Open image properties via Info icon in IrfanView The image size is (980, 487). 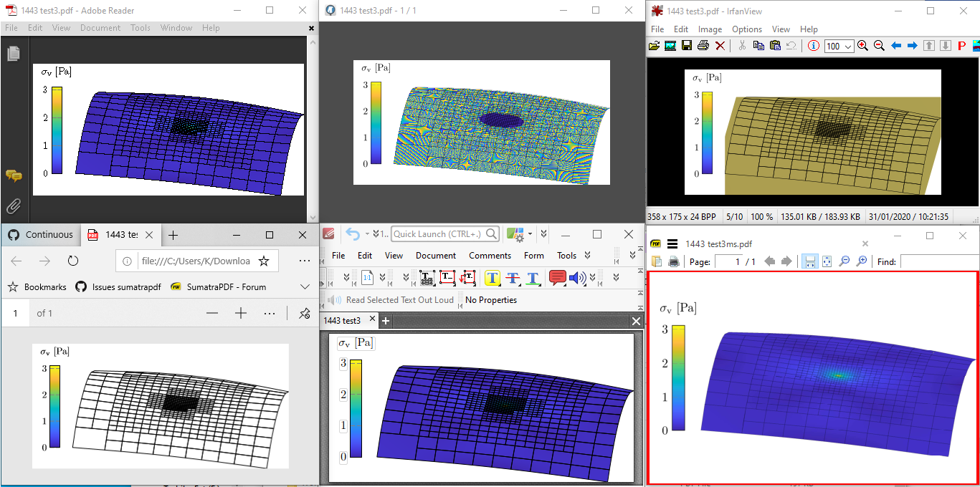814,46
